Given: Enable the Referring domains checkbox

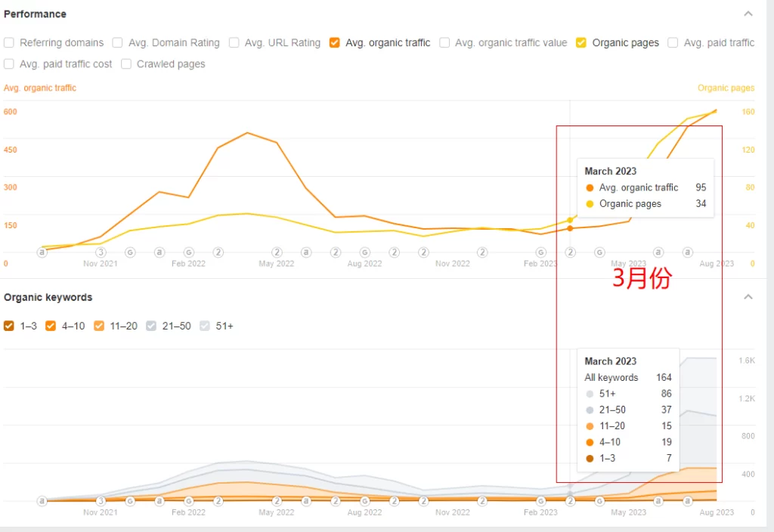Looking at the screenshot, I should click(x=9, y=43).
